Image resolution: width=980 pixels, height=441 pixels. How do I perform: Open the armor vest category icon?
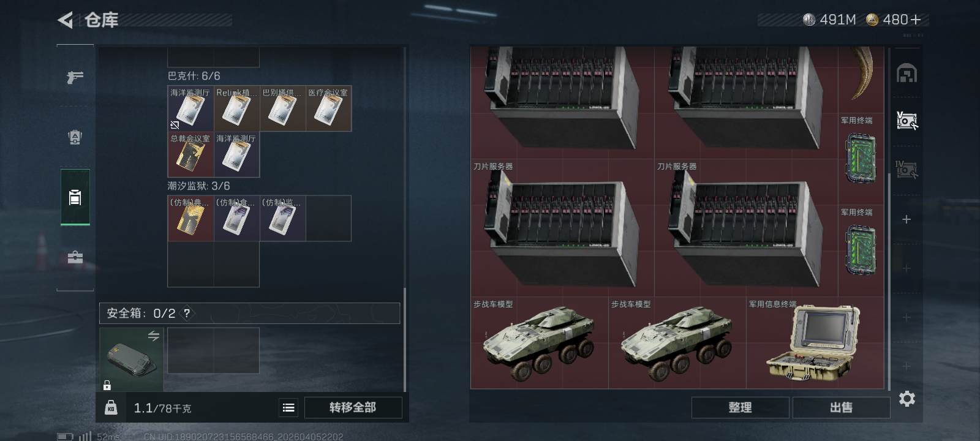(75, 137)
